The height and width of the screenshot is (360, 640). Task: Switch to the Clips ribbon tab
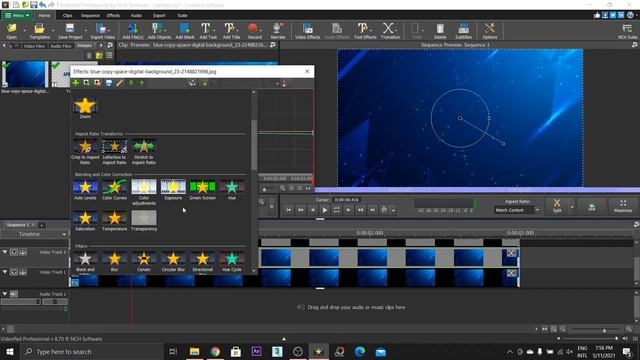coord(67,16)
